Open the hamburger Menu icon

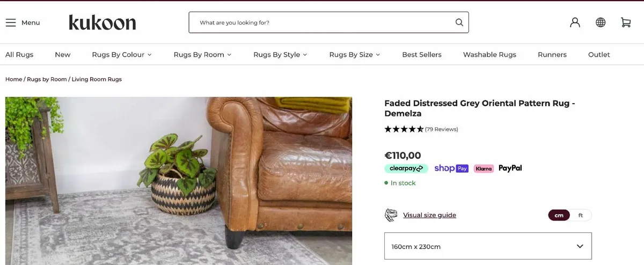tap(11, 23)
